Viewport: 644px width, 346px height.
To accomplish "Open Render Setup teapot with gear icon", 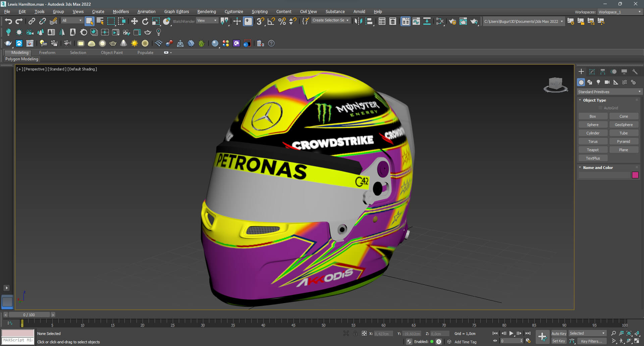I will [x=452, y=21].
